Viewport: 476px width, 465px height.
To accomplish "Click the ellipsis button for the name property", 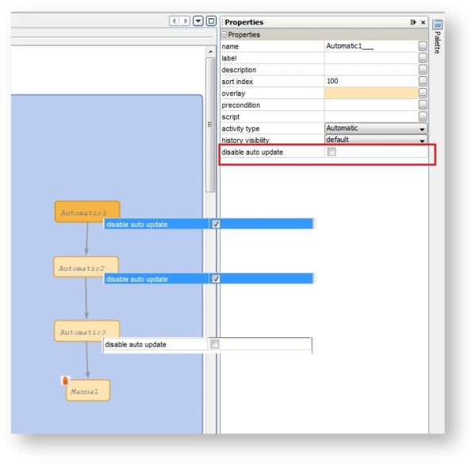I will coord(423,47).
